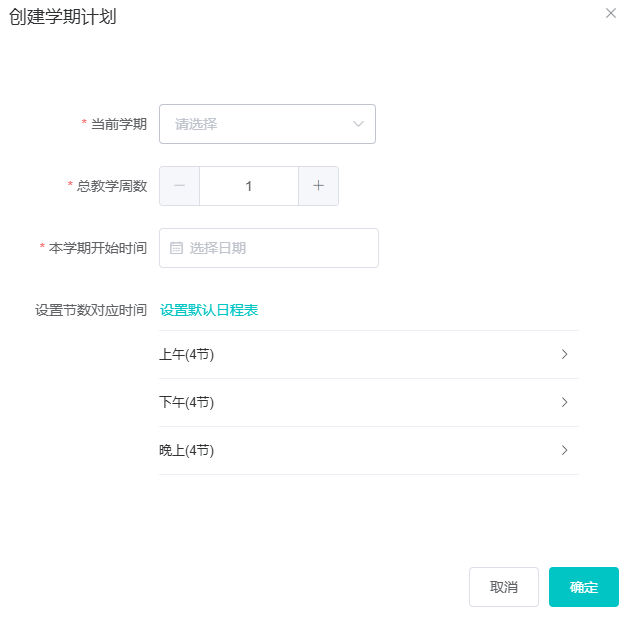Click the 总教学周数 field label
The height and width of the screenshot is (620, 639).
(112, 186)
